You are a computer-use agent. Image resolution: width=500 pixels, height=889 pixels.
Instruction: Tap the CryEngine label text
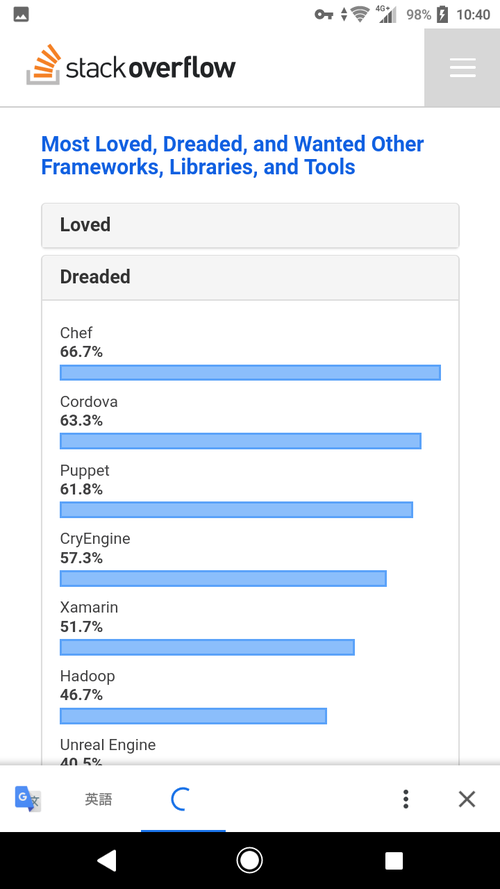tap(95, 539)
